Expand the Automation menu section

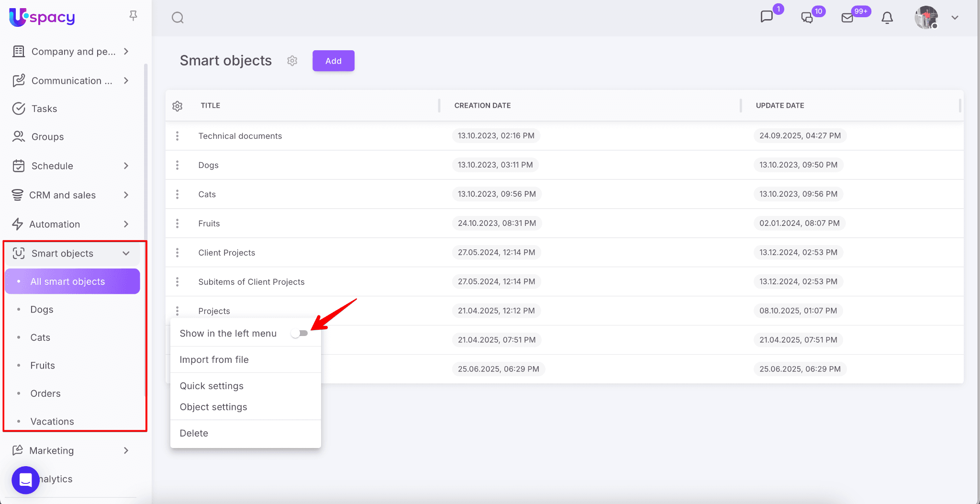tap(126, 224)
